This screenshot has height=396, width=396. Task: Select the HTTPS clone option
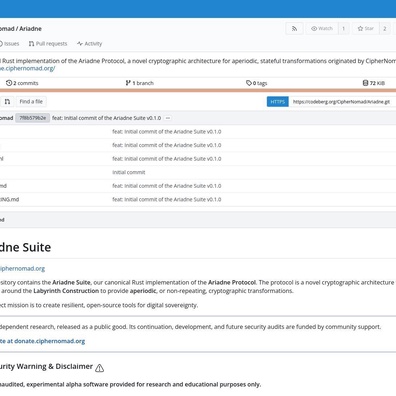(x=278, y=102)
